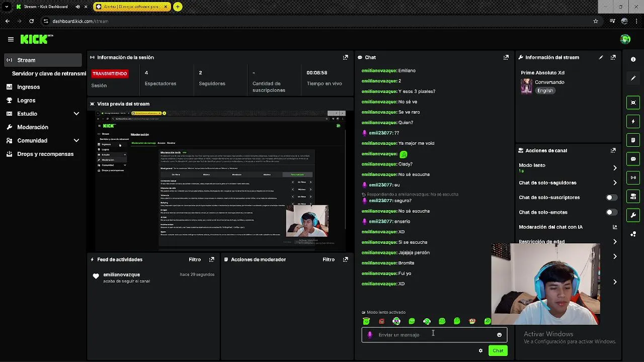Open the profile avatar in the top-right corner
Image resolution: width=644 pixels, height=362 pixels.
(625, 39)
